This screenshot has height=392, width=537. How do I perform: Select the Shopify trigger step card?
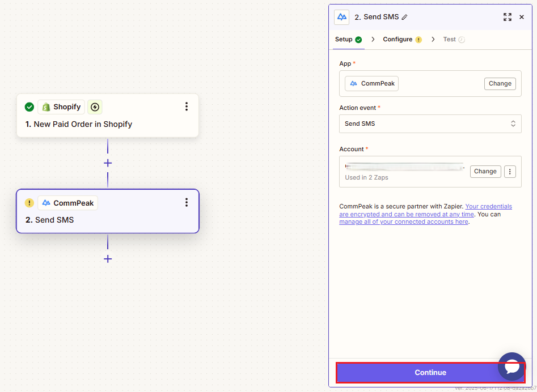click(x=108, y=116)
